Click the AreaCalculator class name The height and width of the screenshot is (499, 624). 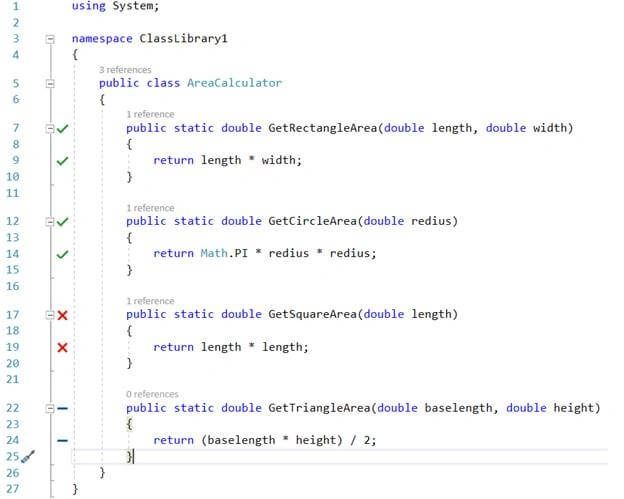pyautogui.click(x=234, y=83)
